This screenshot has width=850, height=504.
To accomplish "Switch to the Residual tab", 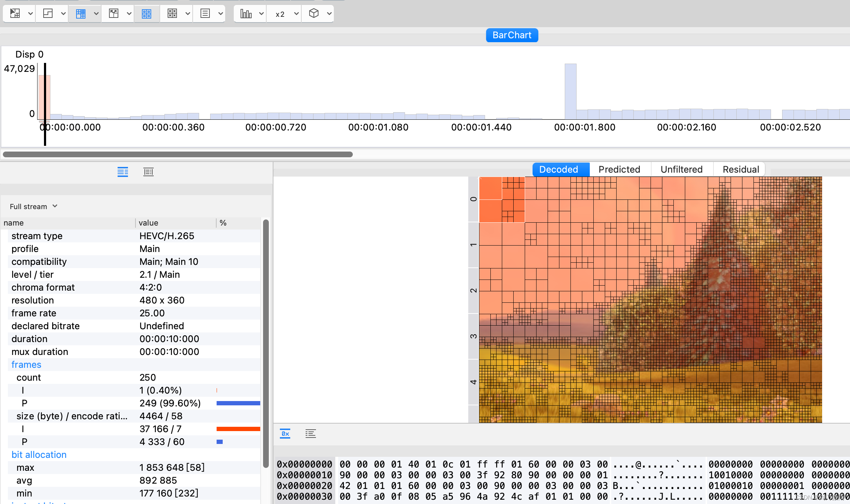I will [x=741, y=169].
